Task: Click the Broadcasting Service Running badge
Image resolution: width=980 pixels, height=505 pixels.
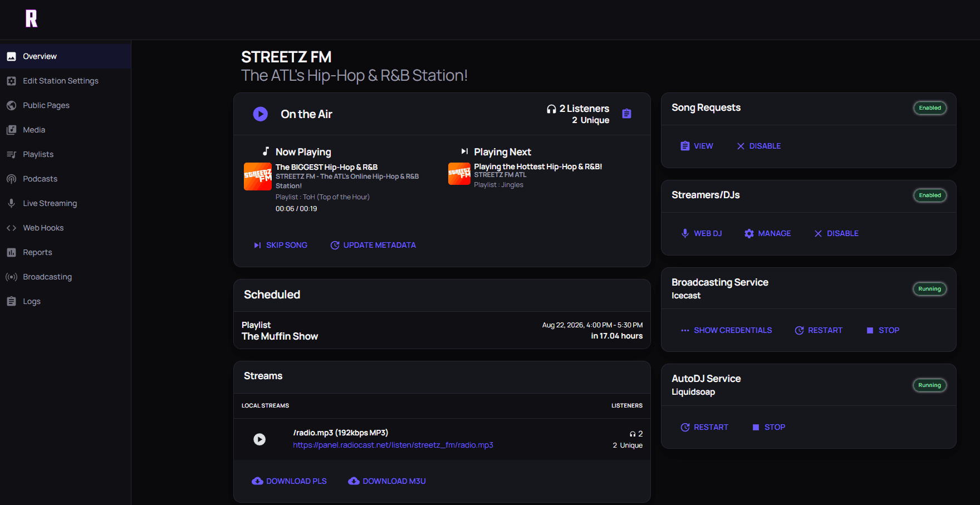Action: pyautogui.click(x=929, y=289)
